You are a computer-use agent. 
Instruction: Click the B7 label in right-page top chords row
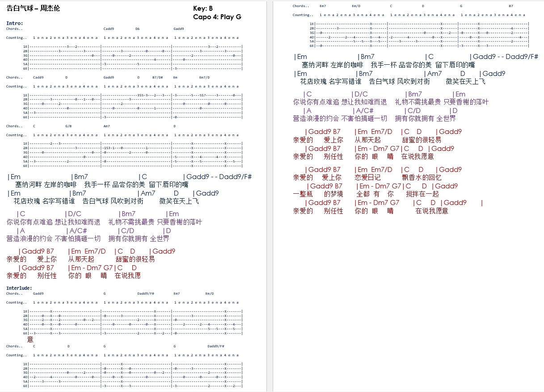click(x=511, y=6)
